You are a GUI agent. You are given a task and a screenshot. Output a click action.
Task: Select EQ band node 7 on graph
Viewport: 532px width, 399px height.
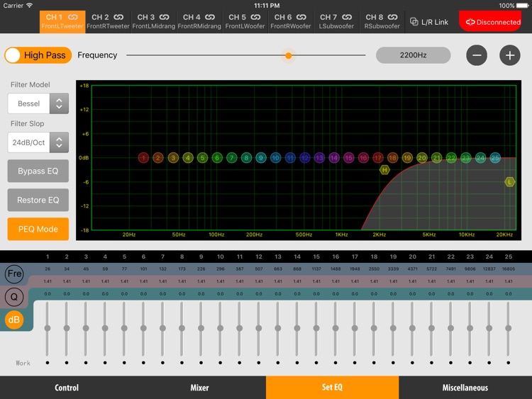(x=232, y=157)
